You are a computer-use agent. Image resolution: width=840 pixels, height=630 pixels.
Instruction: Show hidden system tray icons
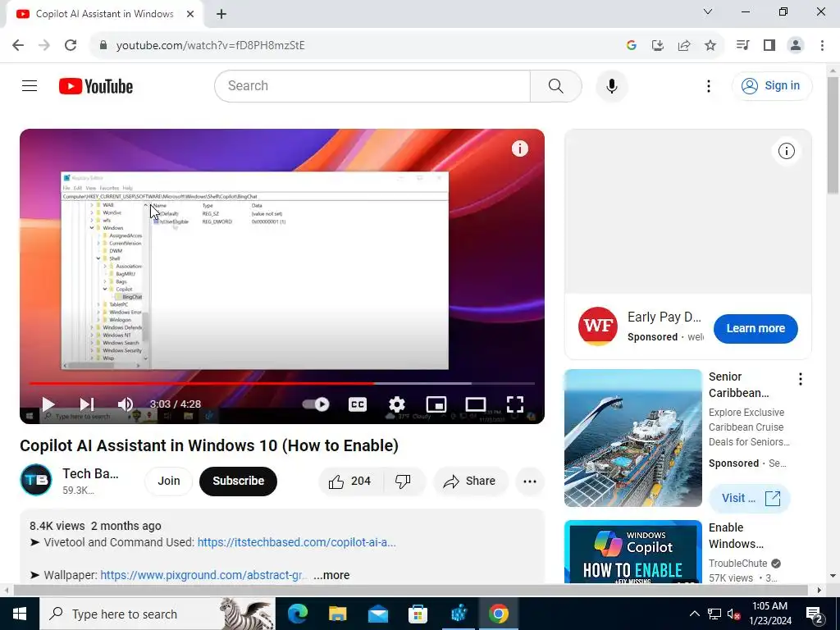pyautogui.click(x=694, y=614)
